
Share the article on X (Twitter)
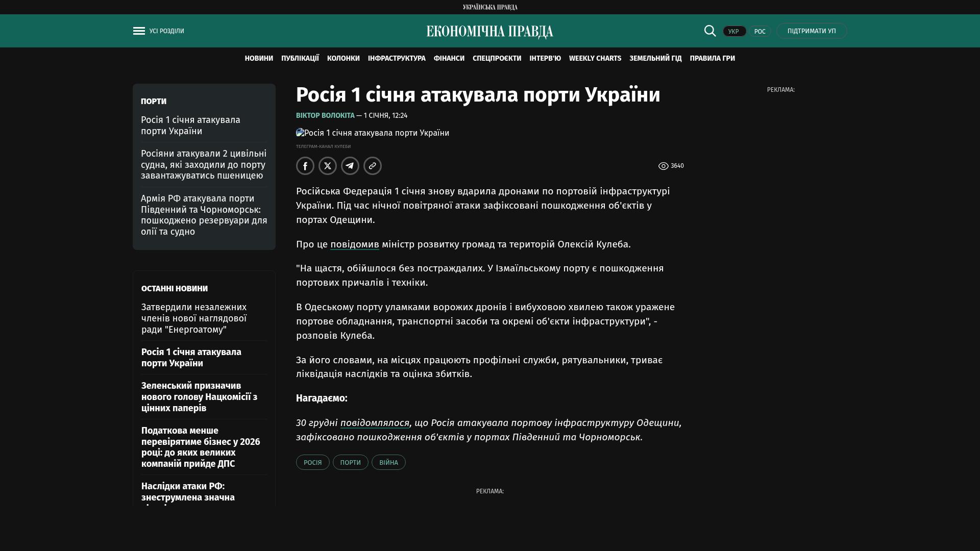pos(328,166)
